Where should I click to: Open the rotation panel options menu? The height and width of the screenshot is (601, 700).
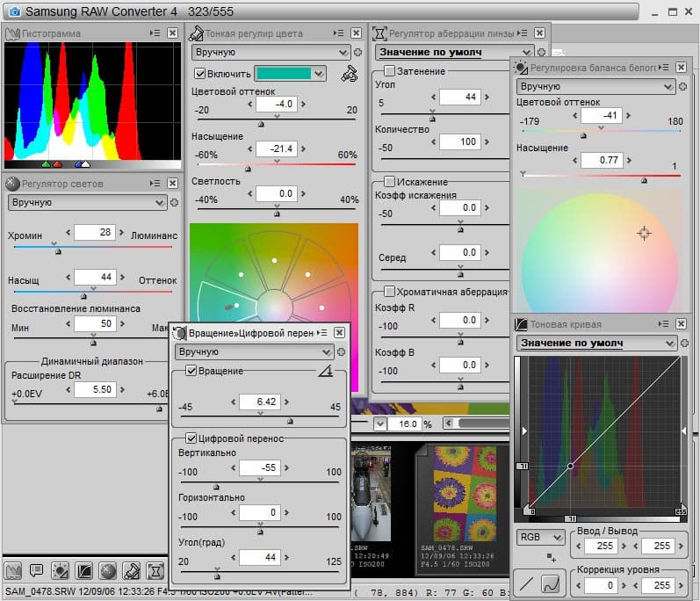pyautogui.click(x=321, y=333)
